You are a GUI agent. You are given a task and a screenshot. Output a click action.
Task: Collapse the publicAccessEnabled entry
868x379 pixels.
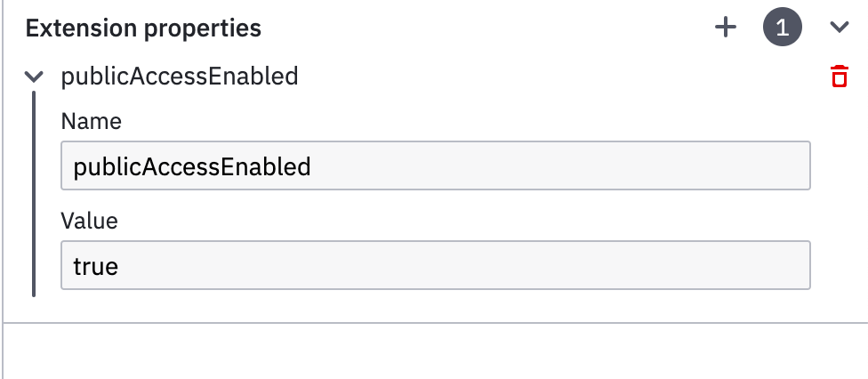[34, 77]
